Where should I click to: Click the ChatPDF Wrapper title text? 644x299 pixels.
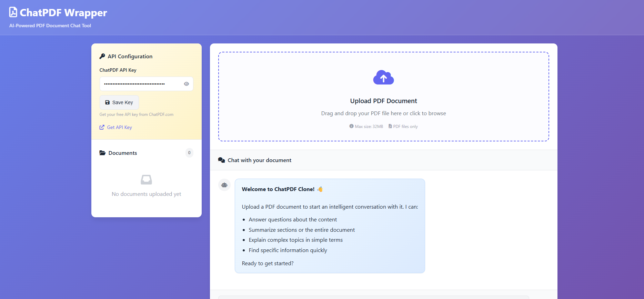(x=63, y=13)
